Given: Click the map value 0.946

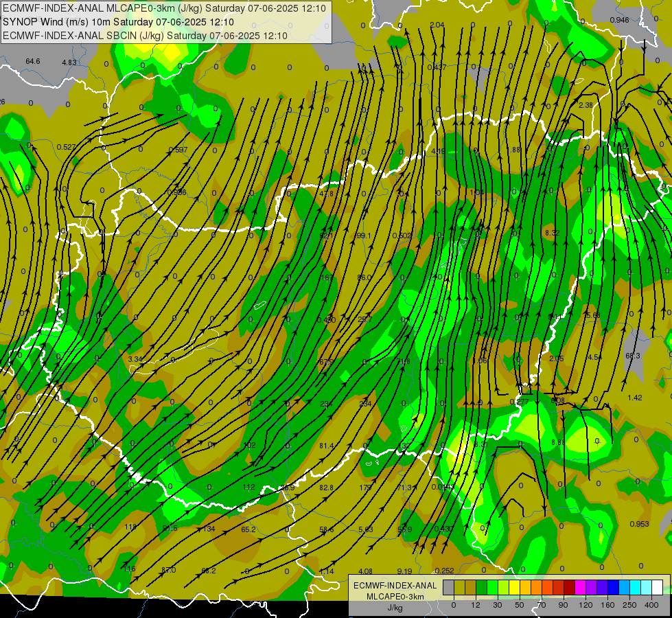Looking at the screenshot, I should (619, 20).
